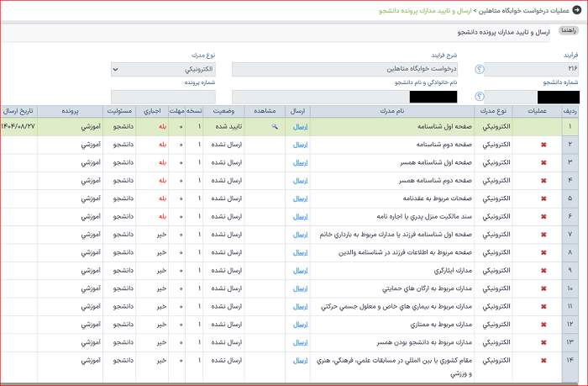Viewport: 588px width, 386px height.
Task: Click the مشاهده column header
Action: pos(265,111)
